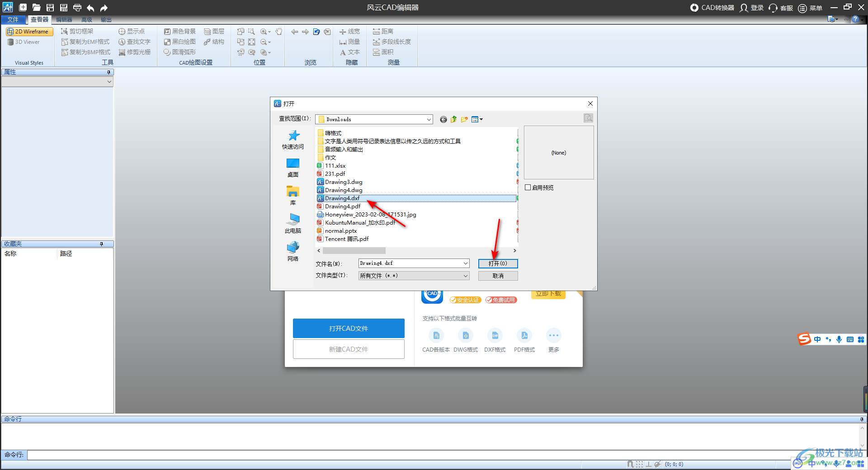The image size is (868, 470).
Task: Click the Print icon in title bar
Action: [77, 7]
